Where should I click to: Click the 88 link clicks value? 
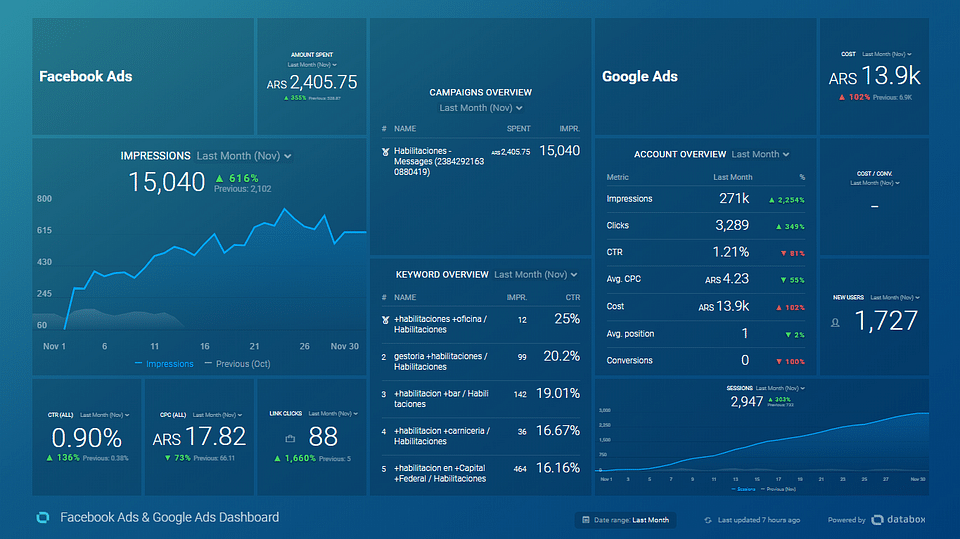[x=323, y=437]
